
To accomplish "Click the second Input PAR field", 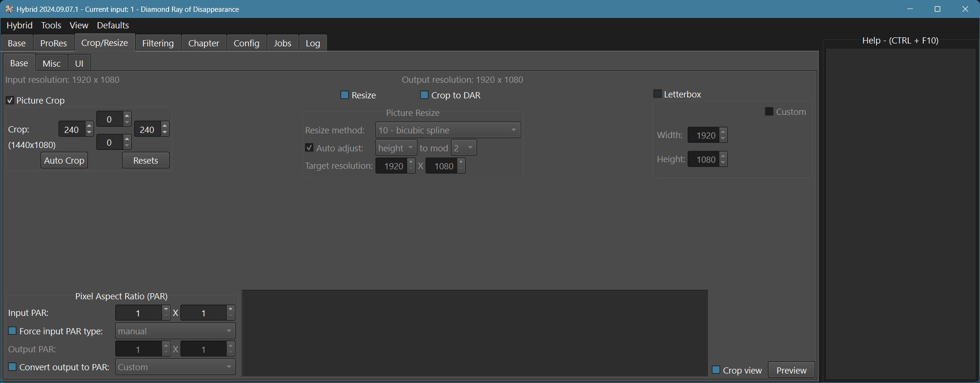I will [x=204, y=313].
